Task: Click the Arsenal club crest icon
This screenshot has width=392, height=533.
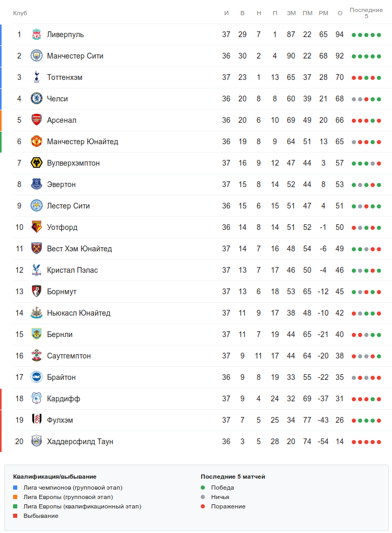Action: (x=36, y=120)
